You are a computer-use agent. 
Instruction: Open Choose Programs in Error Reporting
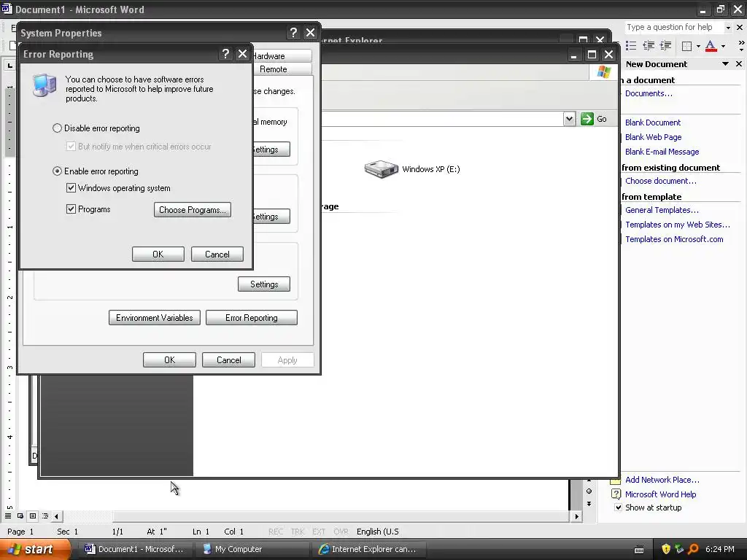pos(193,210)
